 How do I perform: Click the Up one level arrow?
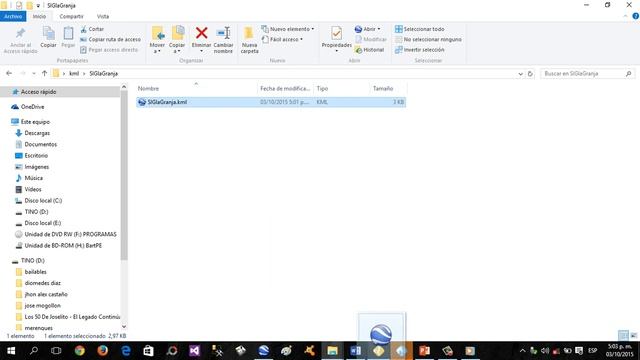pyautogui.click(x=44, y=73)
